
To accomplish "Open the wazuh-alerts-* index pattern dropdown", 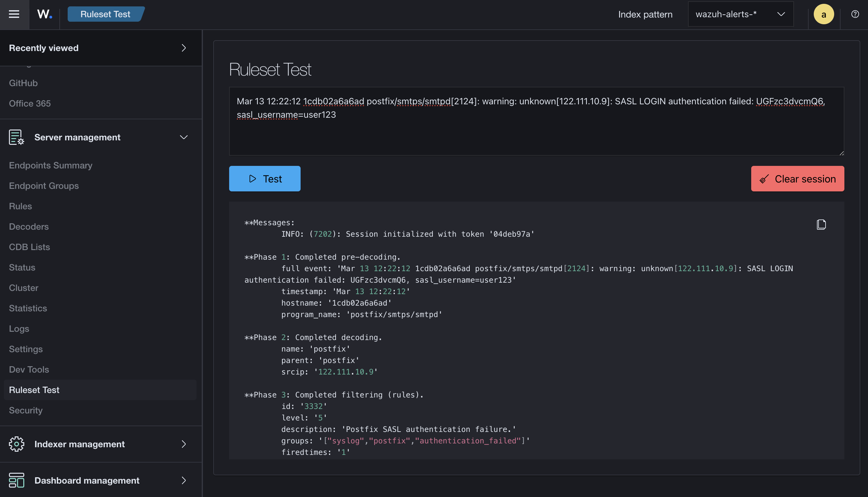I will tap(740, 14).
